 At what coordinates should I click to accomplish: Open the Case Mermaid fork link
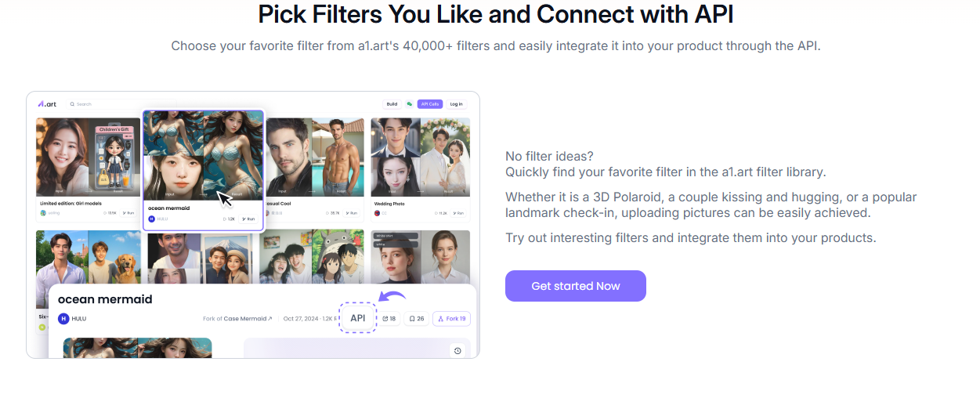246,319
